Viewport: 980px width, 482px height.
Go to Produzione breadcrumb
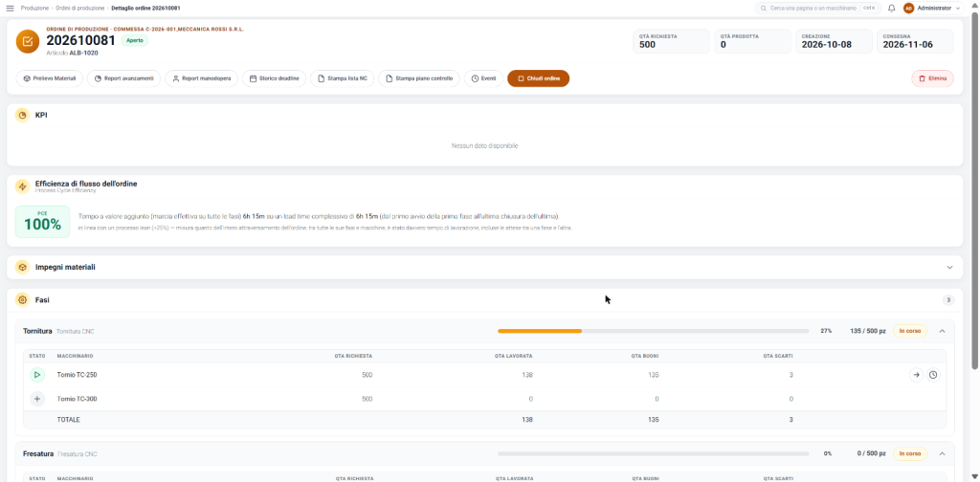click(35, 8)
